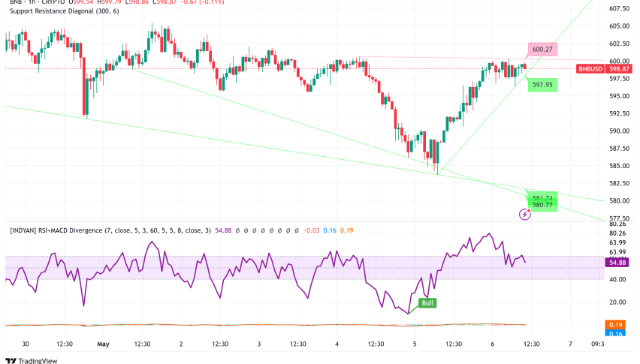Viewport: 640px width, 364px height.
Task: Select the pink 600.27 resistance label
Action: (x=542, y=50)
